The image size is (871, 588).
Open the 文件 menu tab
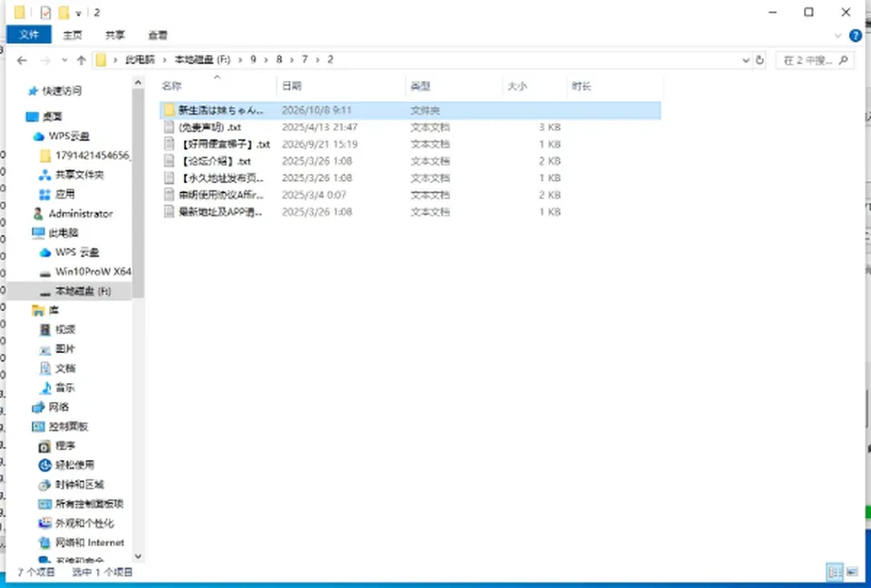point(29,34)
